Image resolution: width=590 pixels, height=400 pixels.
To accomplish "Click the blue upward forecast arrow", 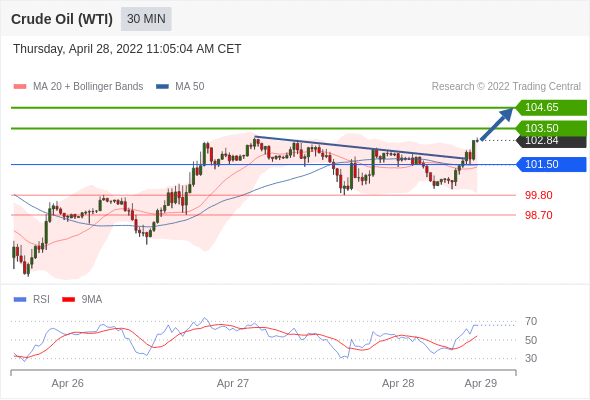I will (497, 124).
